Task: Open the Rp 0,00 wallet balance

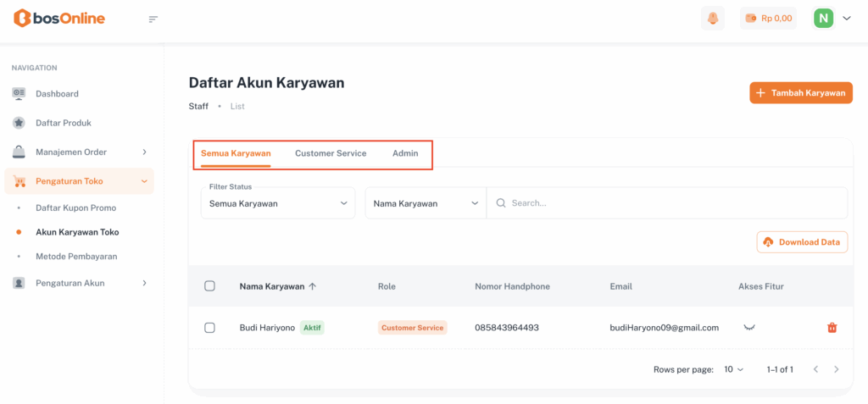Action: [768, 19]
